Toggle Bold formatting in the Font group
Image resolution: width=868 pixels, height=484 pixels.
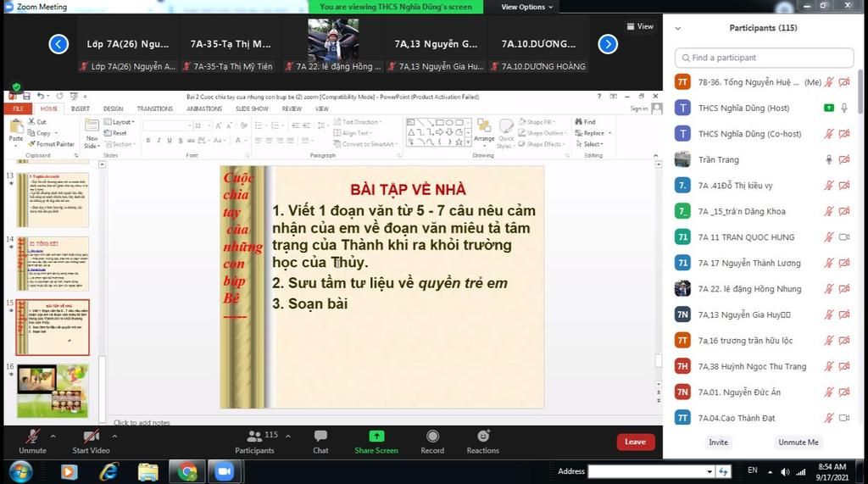[x=148, y=141]
